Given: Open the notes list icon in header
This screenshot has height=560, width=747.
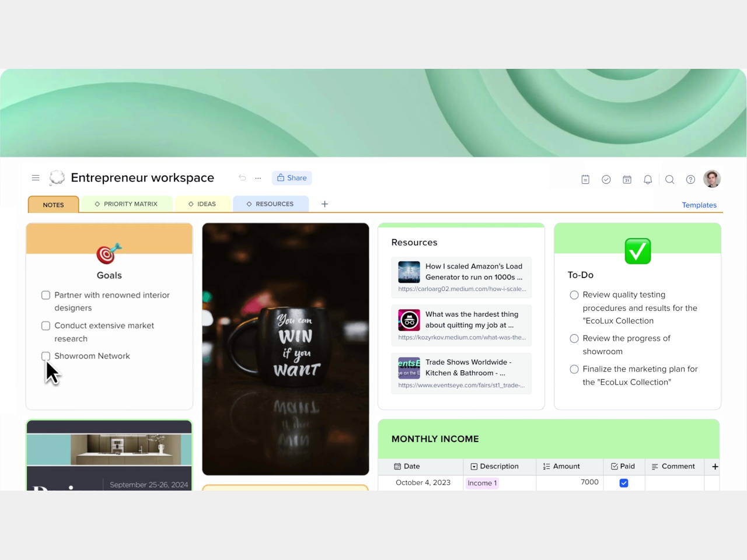Looking at the screenshot, I should 585,180.
